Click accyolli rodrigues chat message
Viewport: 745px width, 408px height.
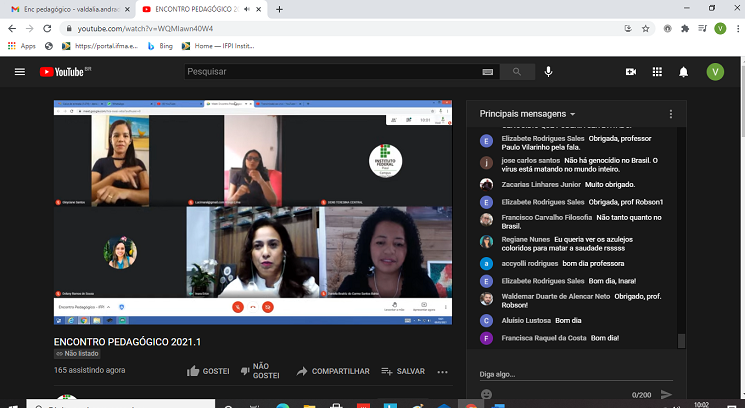tap(575, 263)
